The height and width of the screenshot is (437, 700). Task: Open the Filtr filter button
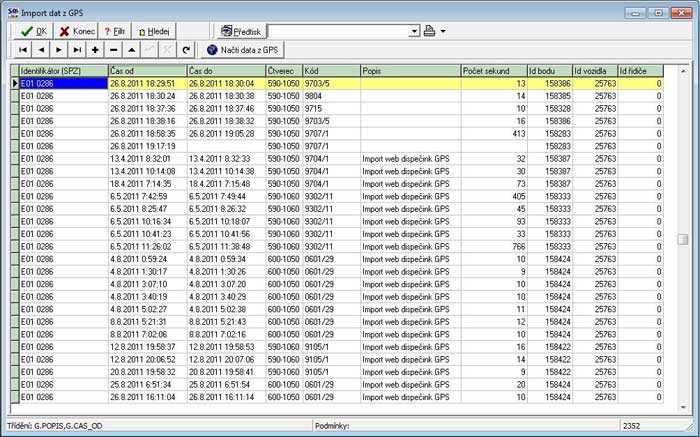tap(115, 31)
